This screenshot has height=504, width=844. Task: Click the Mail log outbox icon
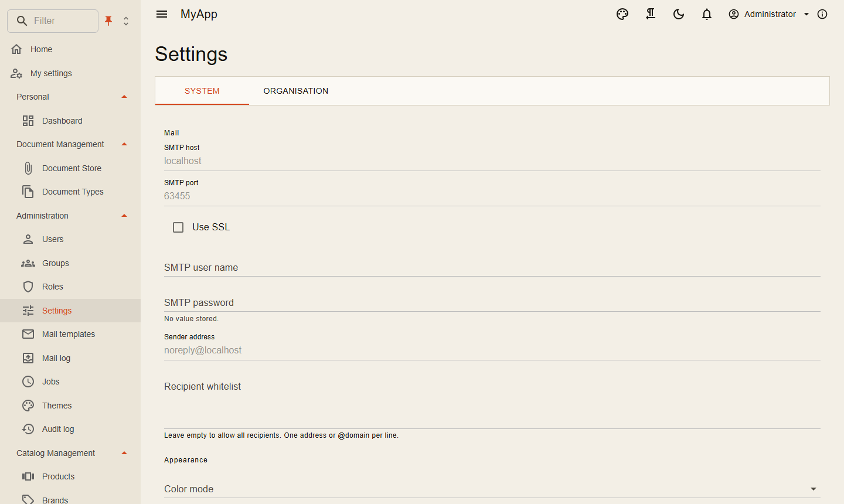(28, 358)
